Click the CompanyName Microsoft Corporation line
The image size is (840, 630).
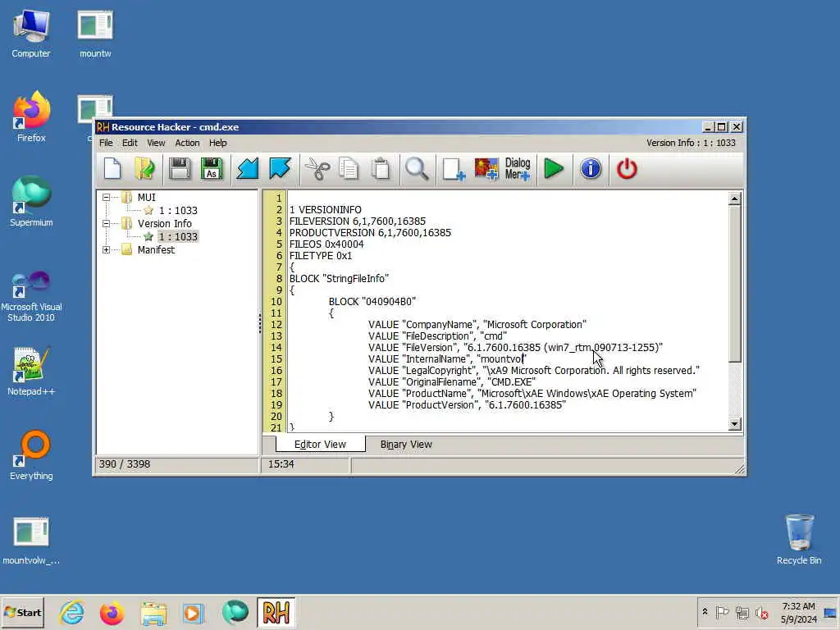[477, 325]
